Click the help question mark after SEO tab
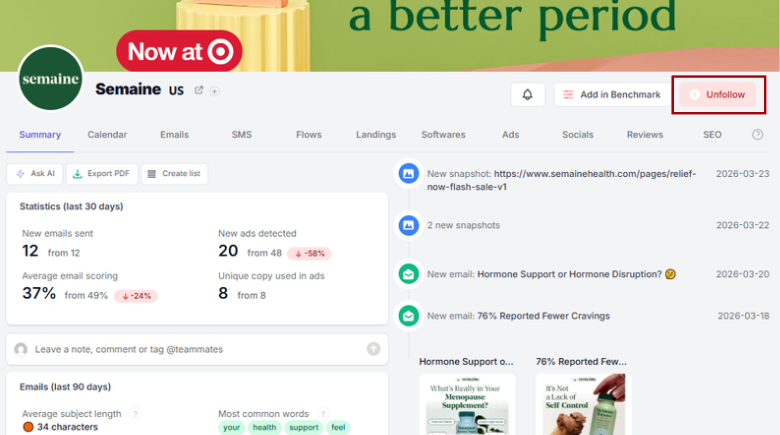Image resolution: width=780 pixels, height=435 pixels. 757,134
